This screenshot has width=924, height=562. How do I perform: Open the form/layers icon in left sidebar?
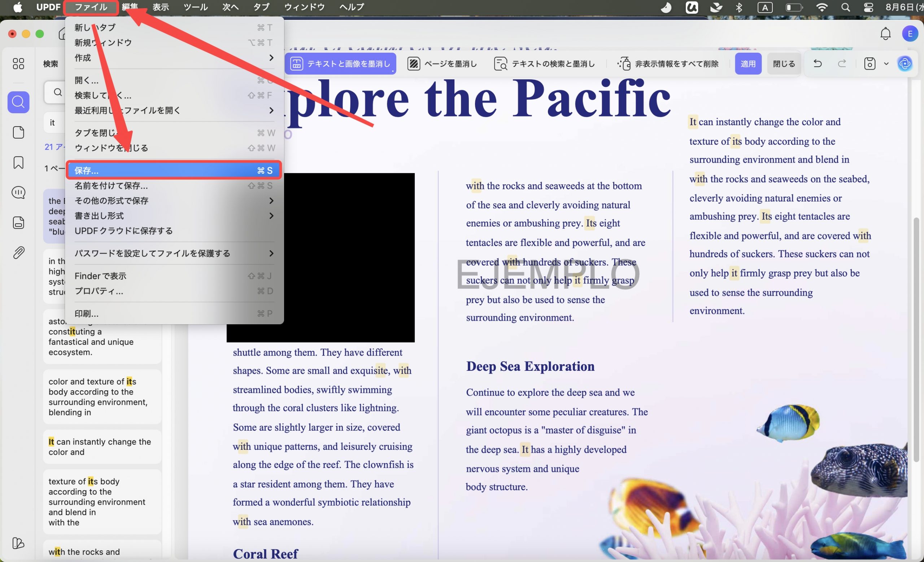point(18,223)
